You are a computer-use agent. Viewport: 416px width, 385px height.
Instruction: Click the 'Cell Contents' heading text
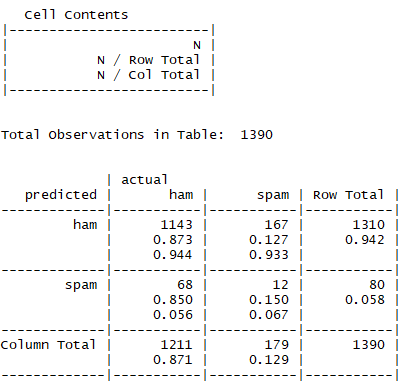[x=76, y=15]
